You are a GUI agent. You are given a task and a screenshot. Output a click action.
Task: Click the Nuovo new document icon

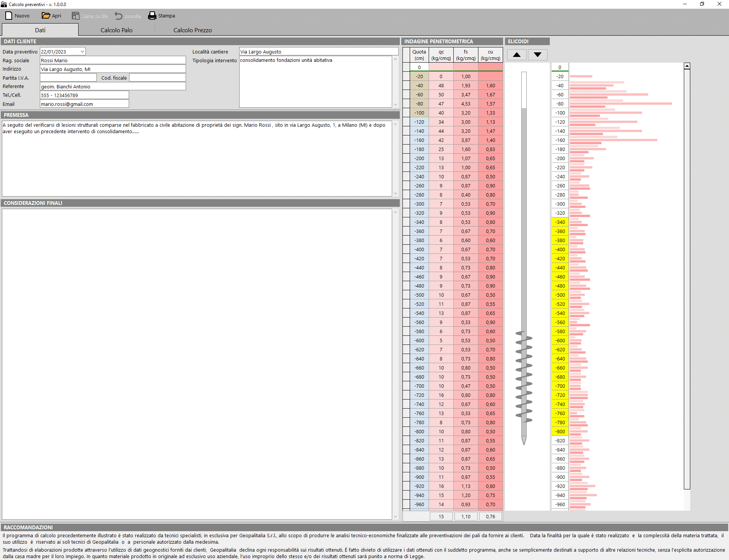click(9, 16)
